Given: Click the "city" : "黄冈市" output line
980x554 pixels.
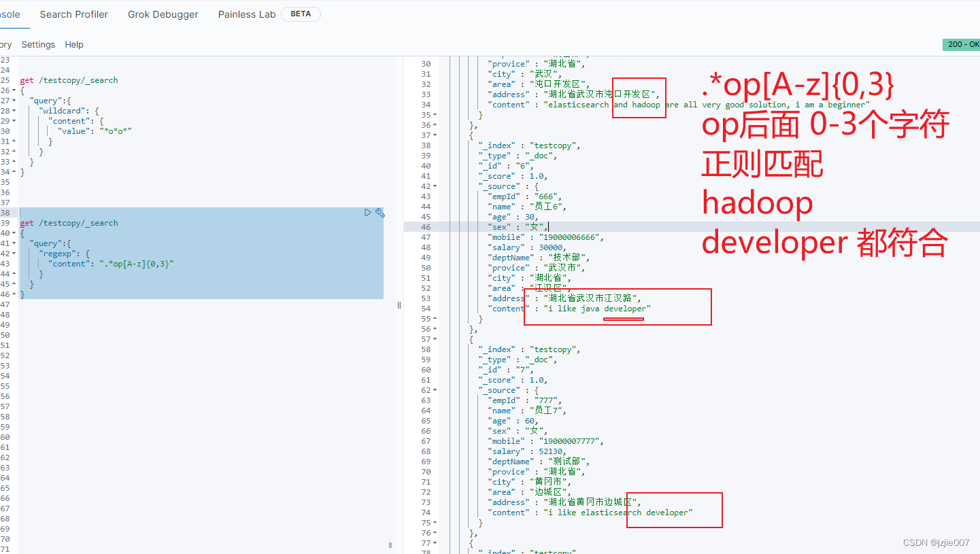Looking at the screenshot, I should click(x=529, y=482).
